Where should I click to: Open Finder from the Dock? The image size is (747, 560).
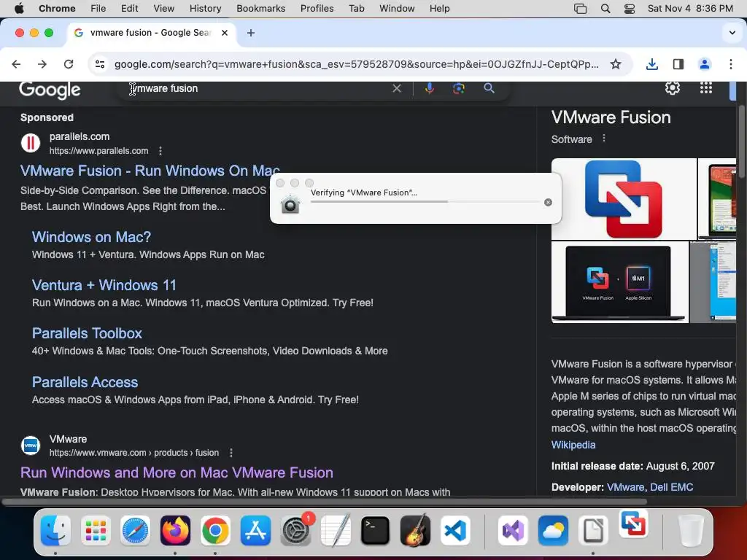pos(55,531)
